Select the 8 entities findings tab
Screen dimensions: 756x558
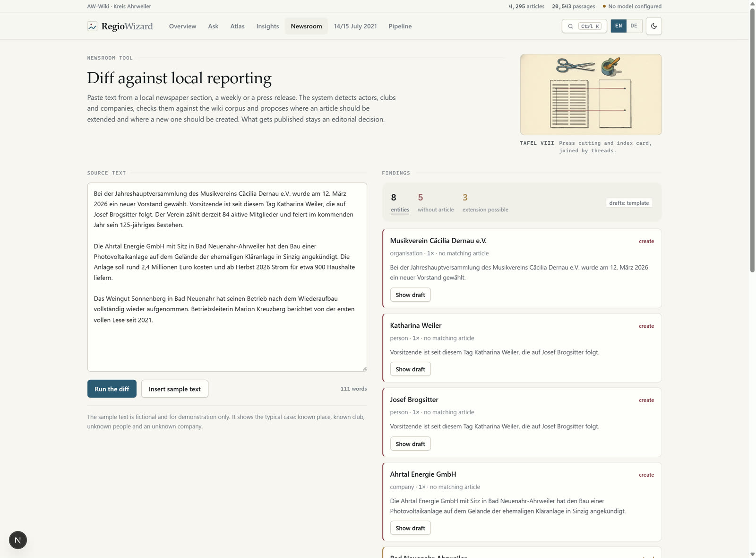pyautogui.click(x=400, y=203)
